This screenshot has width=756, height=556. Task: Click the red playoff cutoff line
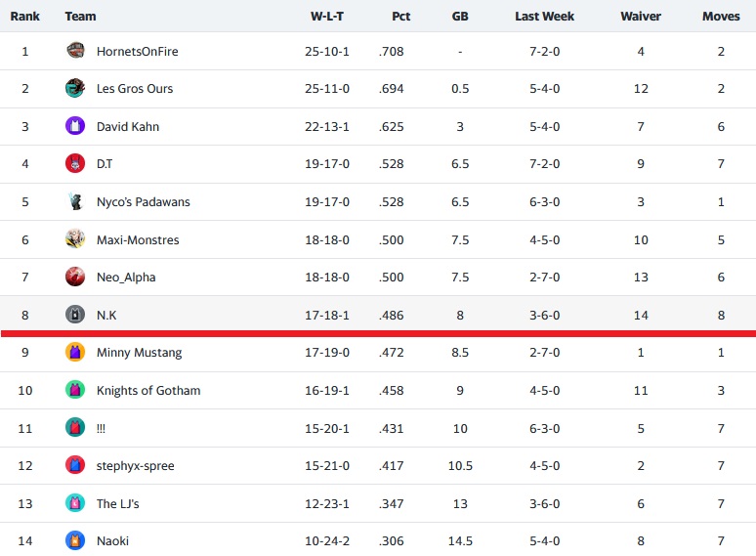tap(378, 333)
